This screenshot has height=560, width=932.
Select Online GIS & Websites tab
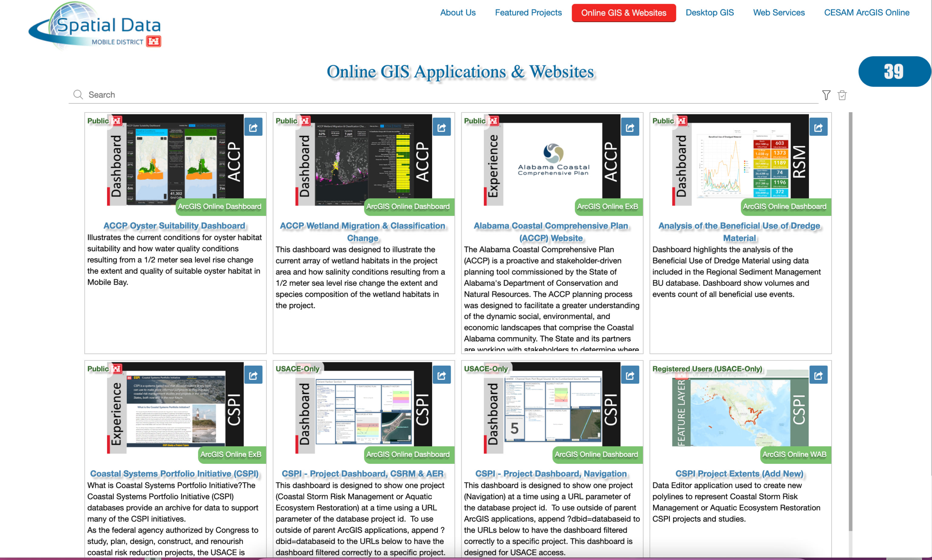pyautogui.click(x=623, y=13)
